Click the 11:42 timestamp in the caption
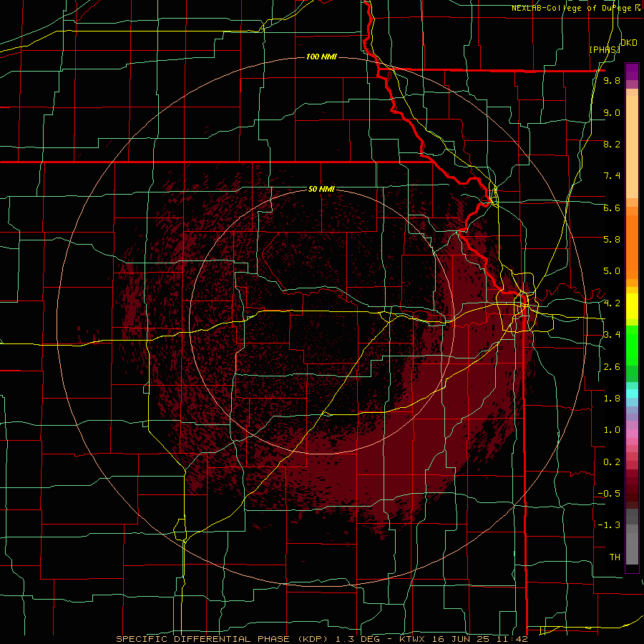The width and height of the screenshot is (644, 644). [512, 639]
